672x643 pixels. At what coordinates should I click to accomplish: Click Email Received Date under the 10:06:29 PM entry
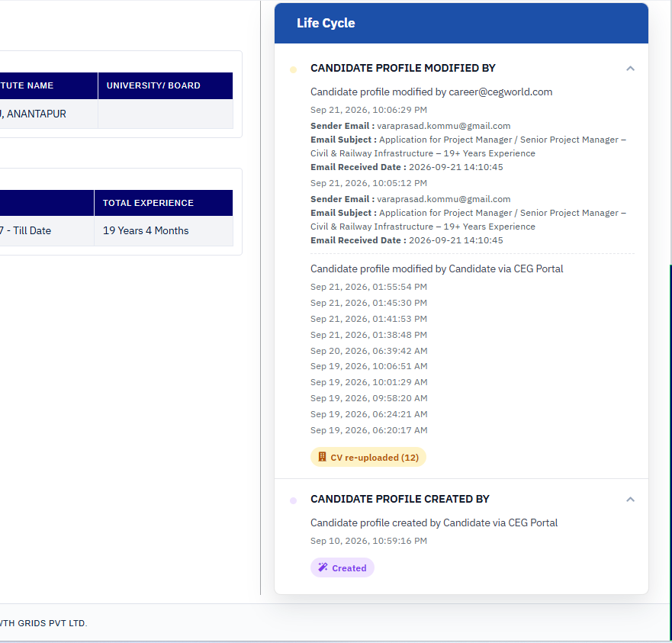[x=407, y=167]
